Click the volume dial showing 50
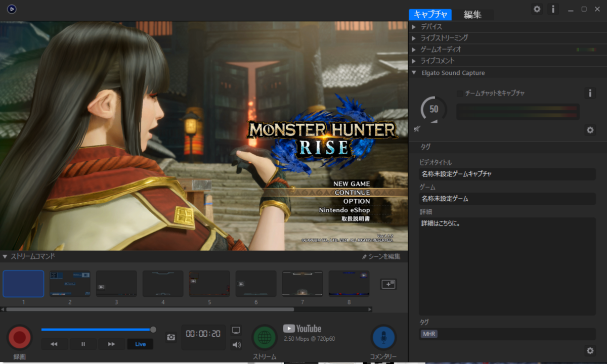The height and width of the screenshot is (364, 607). pyautogui.click(x=433, y=109)
